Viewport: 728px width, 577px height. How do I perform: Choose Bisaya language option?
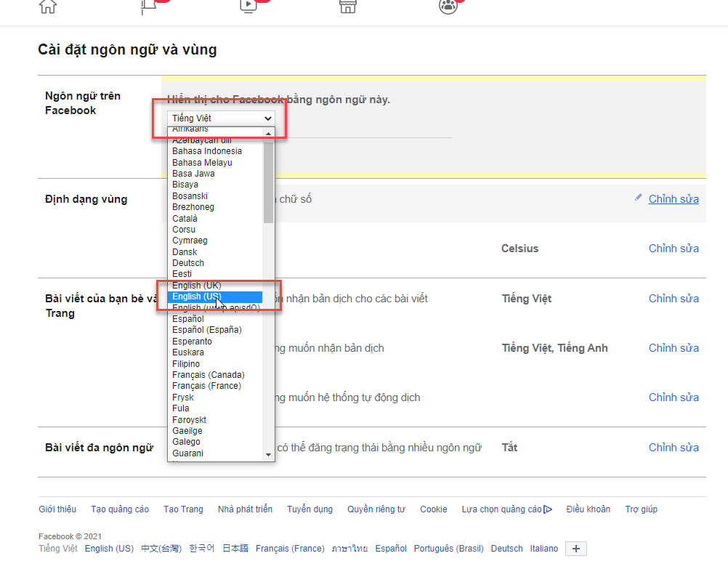(185, 185)
